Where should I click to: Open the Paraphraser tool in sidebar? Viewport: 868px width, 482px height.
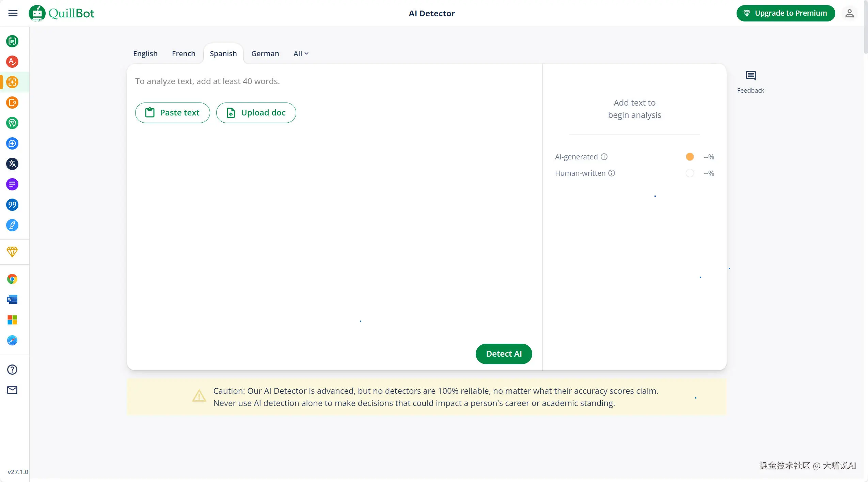[12, 41]
